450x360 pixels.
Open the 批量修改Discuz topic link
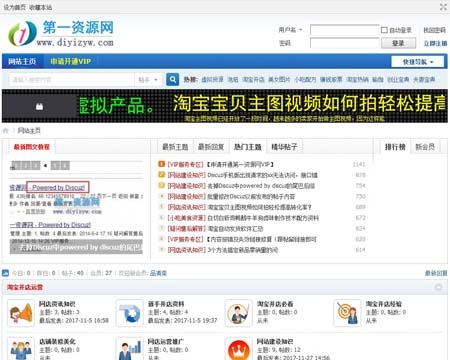pyautogui.click(x=251, y=196)
